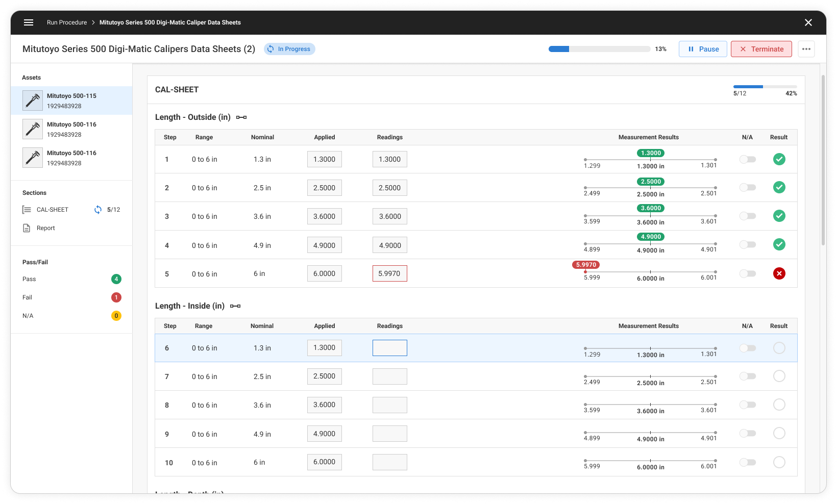This screenshot has height=504, width=837.
Task: Click the overall 13% progress bar
Action: [x=600, y=49]
